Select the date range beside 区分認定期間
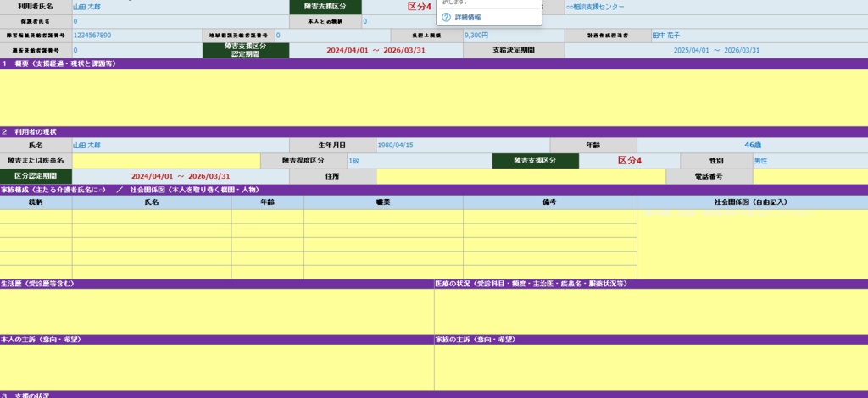The width and height of the screenshot is (868, 398). click(x=181, y=177)
